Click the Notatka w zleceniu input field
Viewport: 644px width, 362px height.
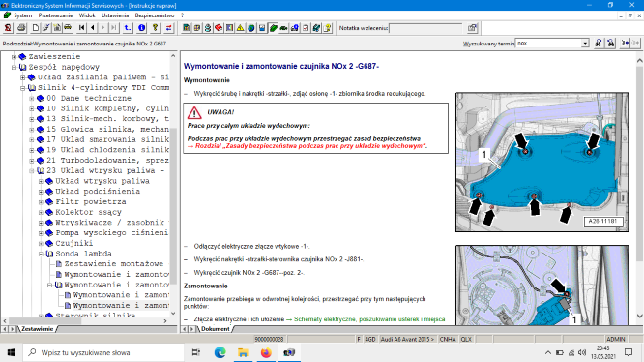(x=425, y=28)
